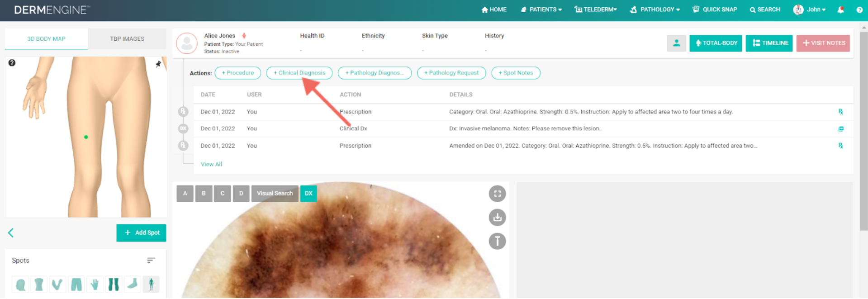Open the Patients dropdown menu
The image size is (868, 299).
pos(541,9)
